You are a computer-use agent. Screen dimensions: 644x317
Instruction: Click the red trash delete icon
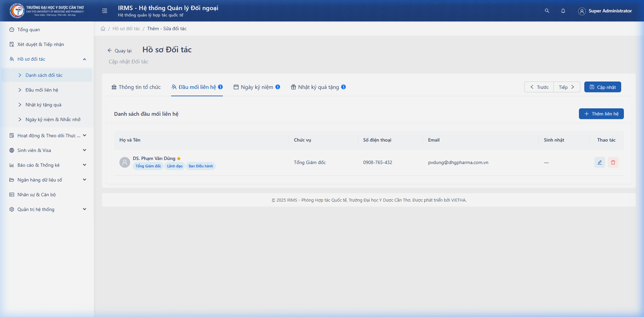[x=613, y=162]
